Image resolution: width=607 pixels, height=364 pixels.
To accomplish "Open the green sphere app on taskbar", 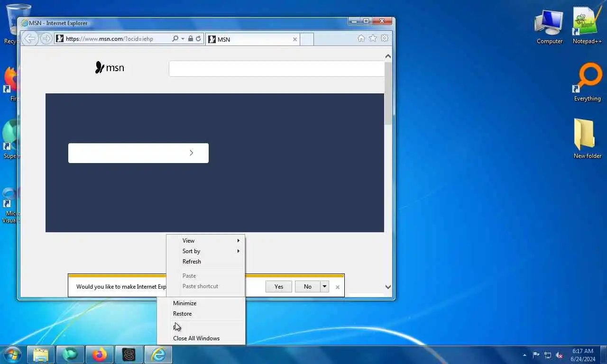I will pyautogui.click(x=70, y=355).
